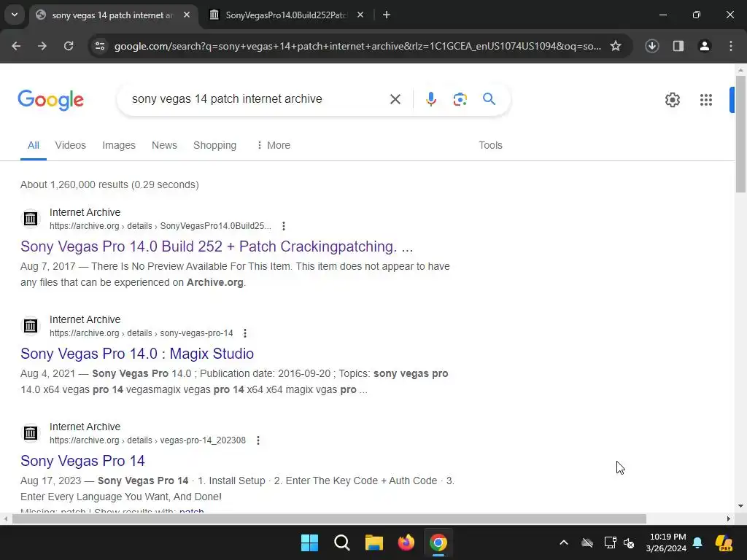Screen dimensions: 747x560
Task: Show hidden system tray icons
Action: click(564, 542)
